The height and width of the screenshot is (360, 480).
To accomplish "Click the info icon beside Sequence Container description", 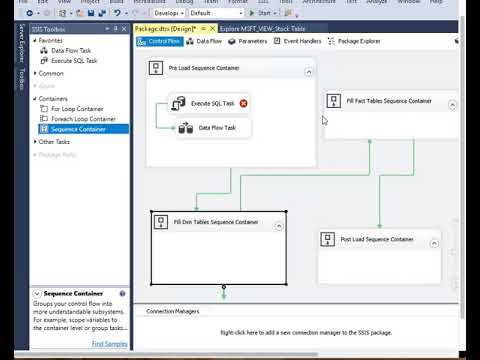I will pos(122,293).
